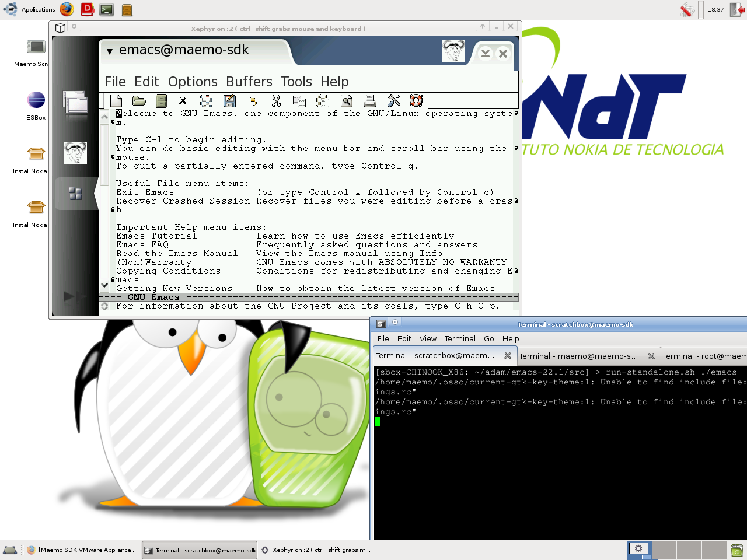The height and width of the screenshot is (560, 747).
Task: Click the Hildon round close X button
Action: 503,54
